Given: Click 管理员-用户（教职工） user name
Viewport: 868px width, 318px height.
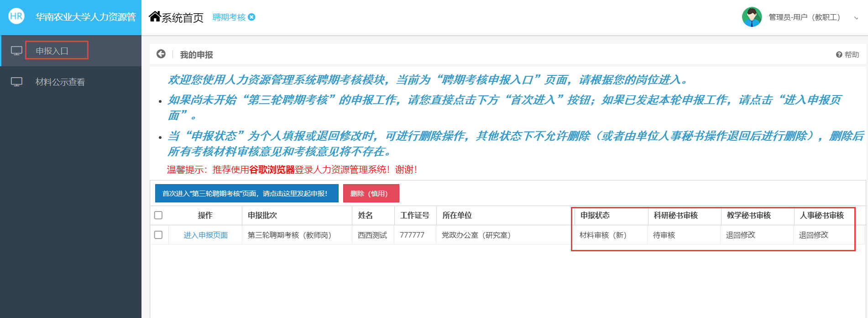Looking at the screenshot, I should [x=805, y=17].
